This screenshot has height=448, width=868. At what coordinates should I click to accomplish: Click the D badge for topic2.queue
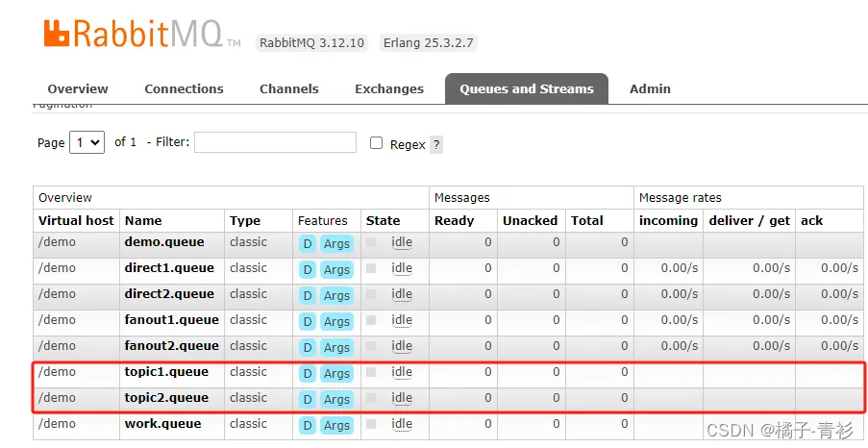click(308, 400)
